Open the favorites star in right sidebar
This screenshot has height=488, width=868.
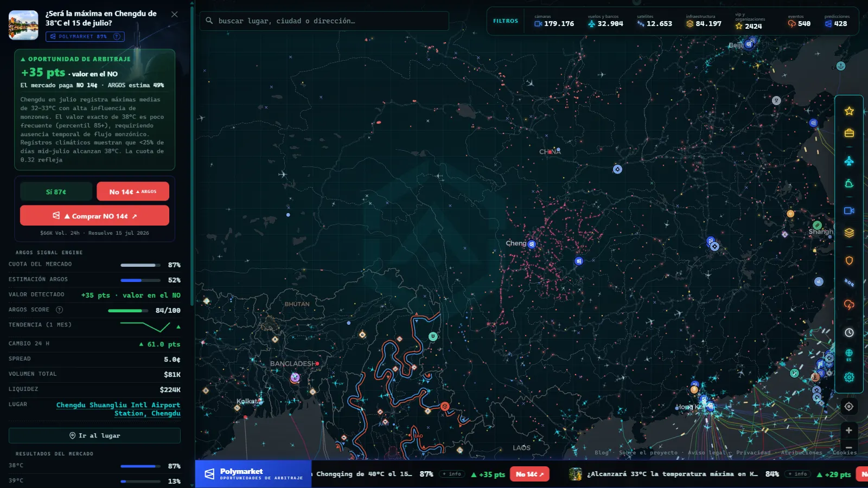pos(849,111)
